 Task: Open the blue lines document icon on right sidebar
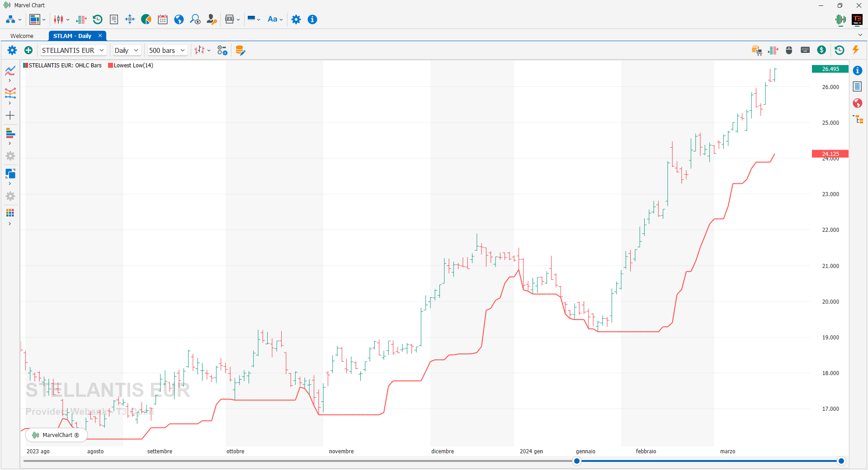click(x=858, y=86)
